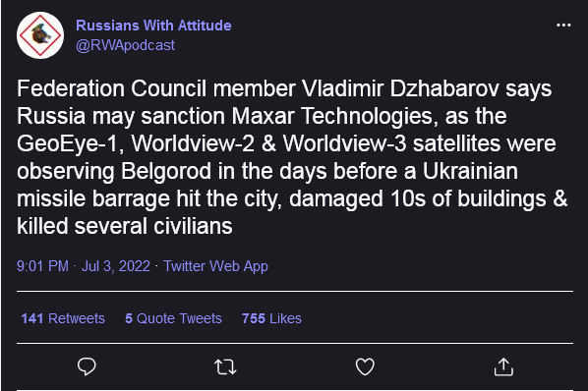Open the 9:01 PM timestamp link
The width and height of the screenshot is (588, 391).
click(x=42, y=266)
